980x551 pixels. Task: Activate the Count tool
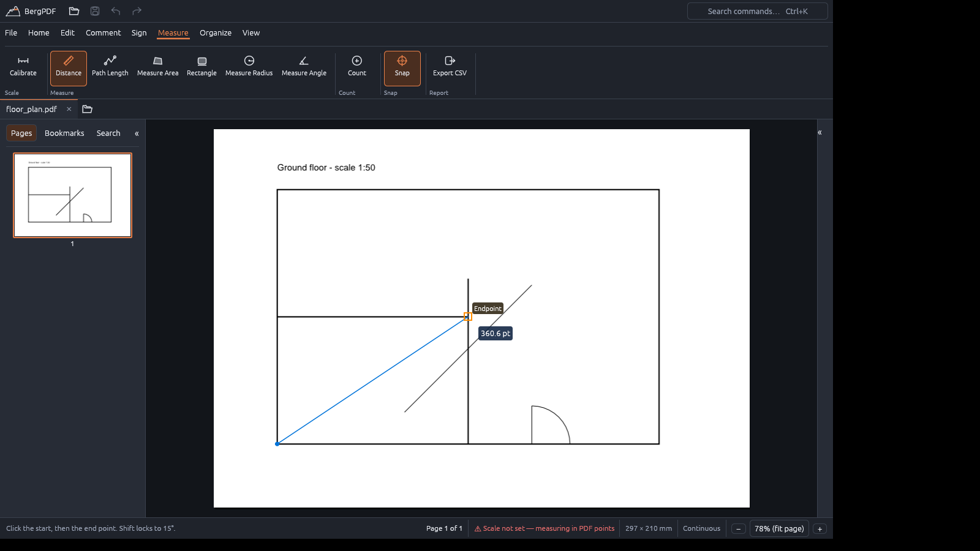coord(357,68)
